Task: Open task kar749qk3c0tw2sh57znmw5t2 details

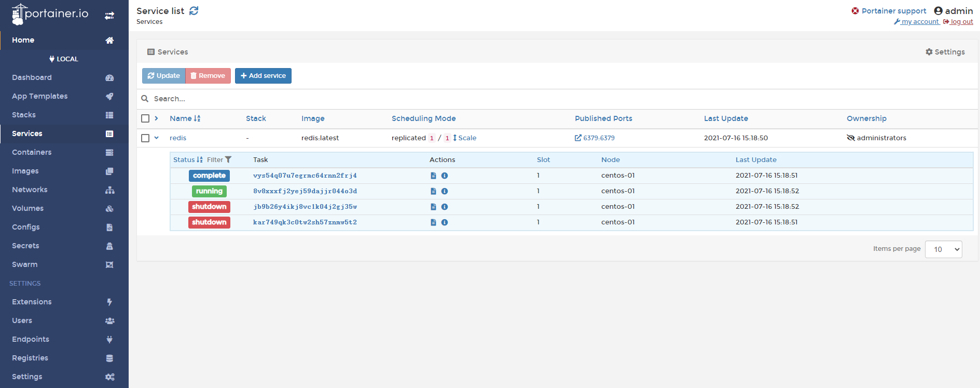Action: tap(305, 222)
